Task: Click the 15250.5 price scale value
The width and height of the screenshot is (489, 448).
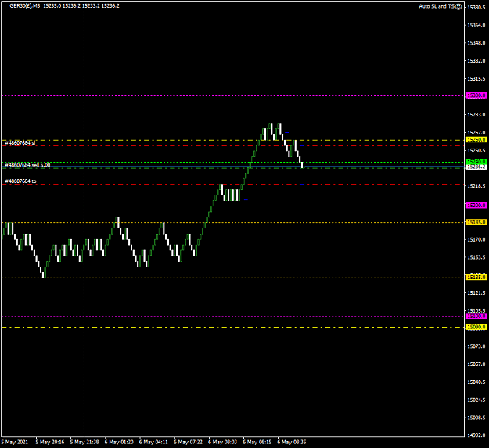Action: pyautogui.click(x=476, y=150)
